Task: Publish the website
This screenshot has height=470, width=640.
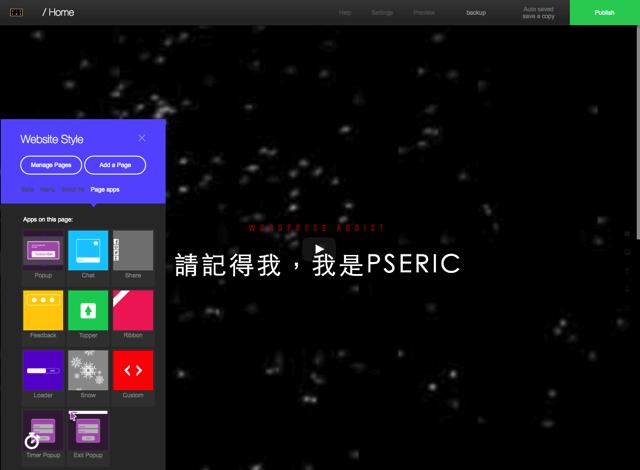Action: tap(604, 13)
